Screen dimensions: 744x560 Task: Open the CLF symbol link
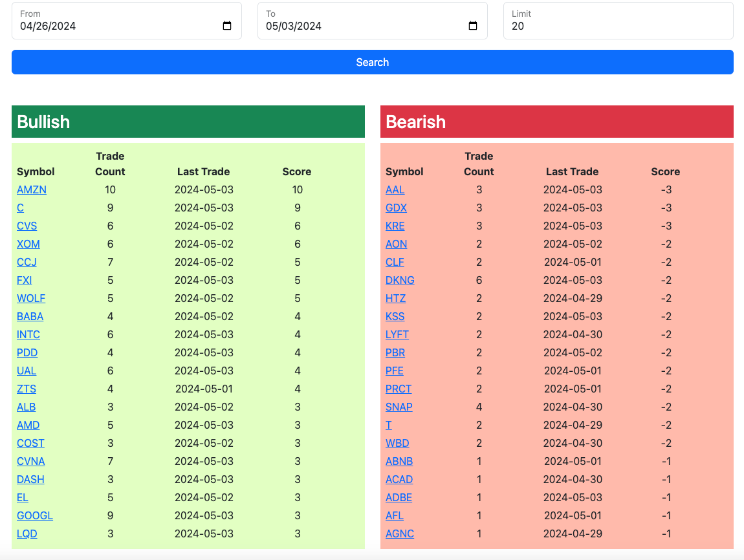tap(394, 263)
